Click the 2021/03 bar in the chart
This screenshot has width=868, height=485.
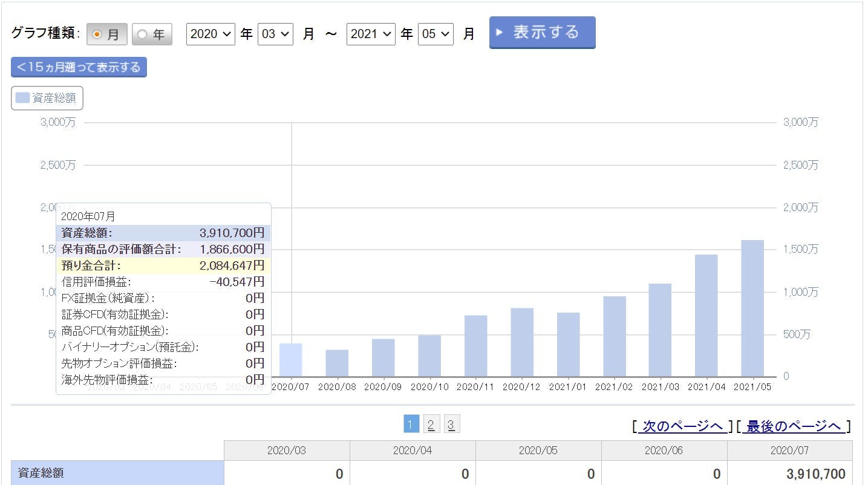(660, 330)
